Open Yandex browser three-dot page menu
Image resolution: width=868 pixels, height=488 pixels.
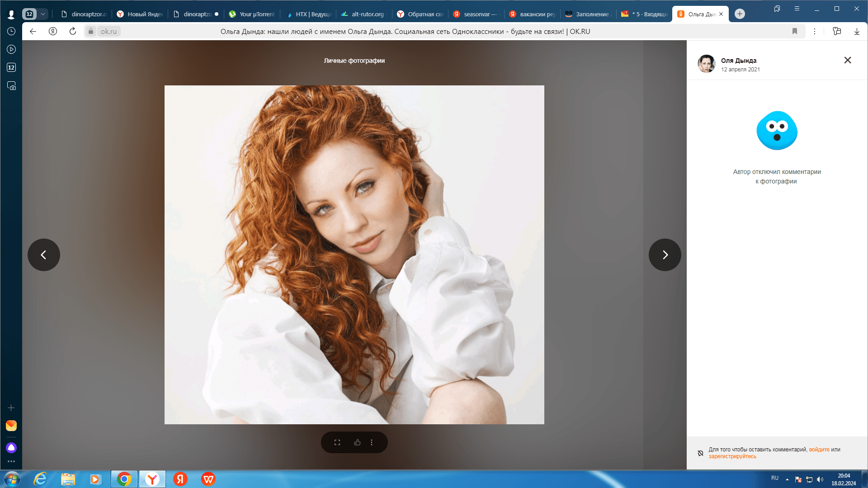click(x=815, y=31)
